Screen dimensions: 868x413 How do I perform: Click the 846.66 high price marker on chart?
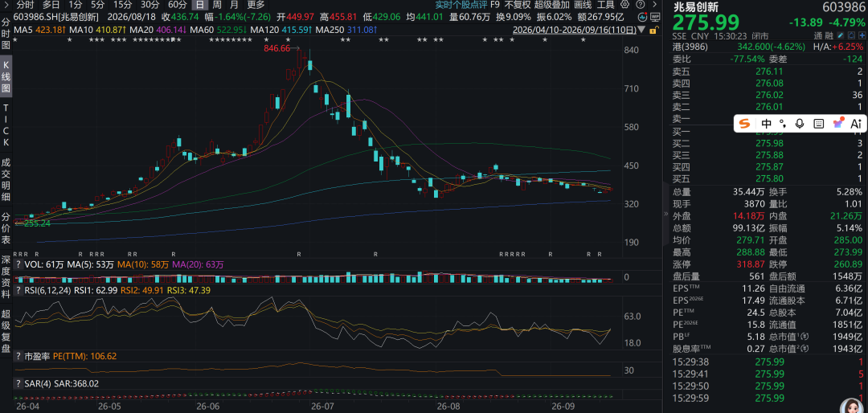[276, 49]
